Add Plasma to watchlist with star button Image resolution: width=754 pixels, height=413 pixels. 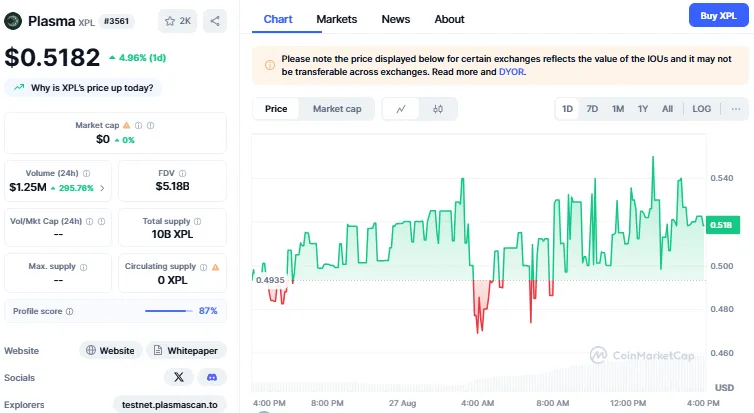178,20
